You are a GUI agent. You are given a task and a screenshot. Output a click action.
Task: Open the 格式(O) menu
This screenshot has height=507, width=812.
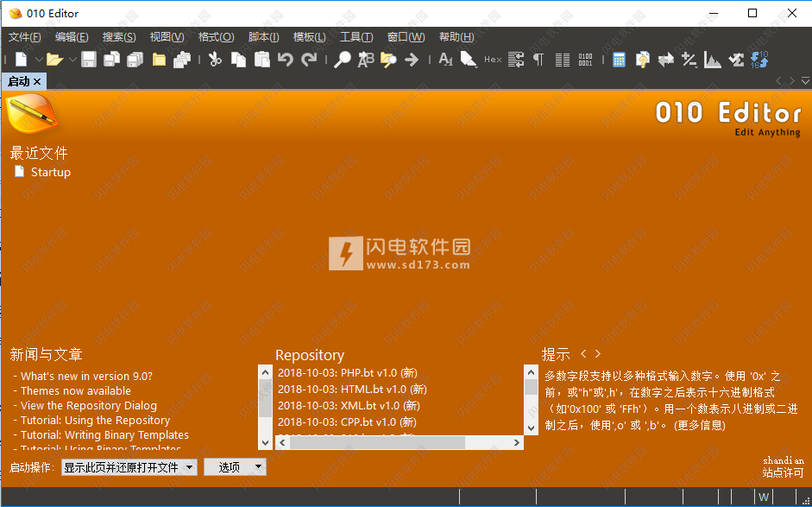(x=216, y=37)
